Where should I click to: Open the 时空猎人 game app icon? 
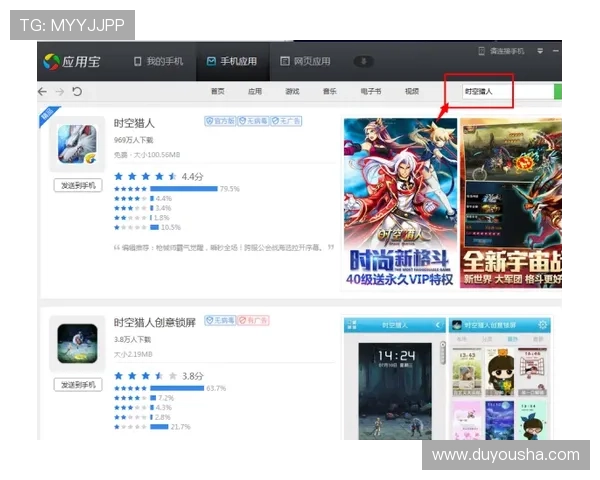click(x=76, y=144)
